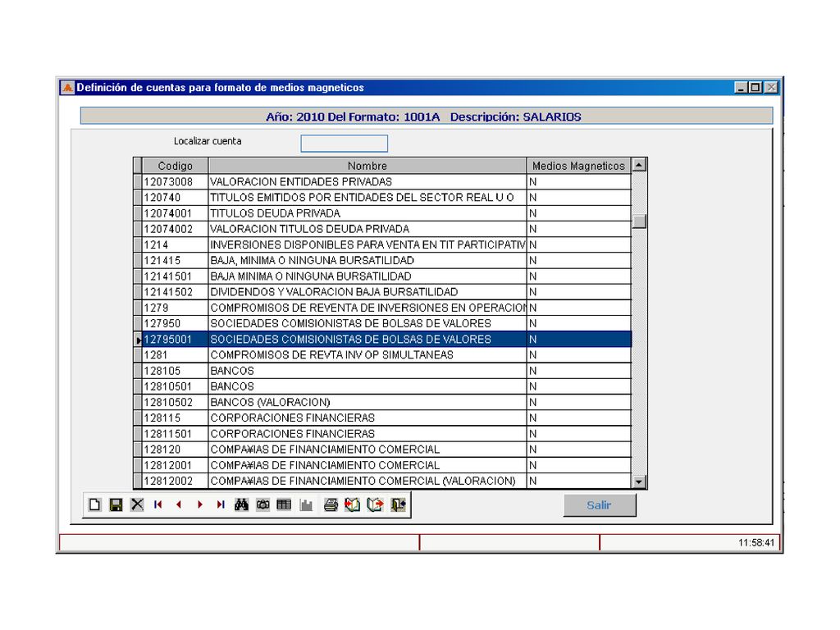This screenshot has width=840, height=630.
Task: Select code cell 12074002
Action: (x=176, y=229)
